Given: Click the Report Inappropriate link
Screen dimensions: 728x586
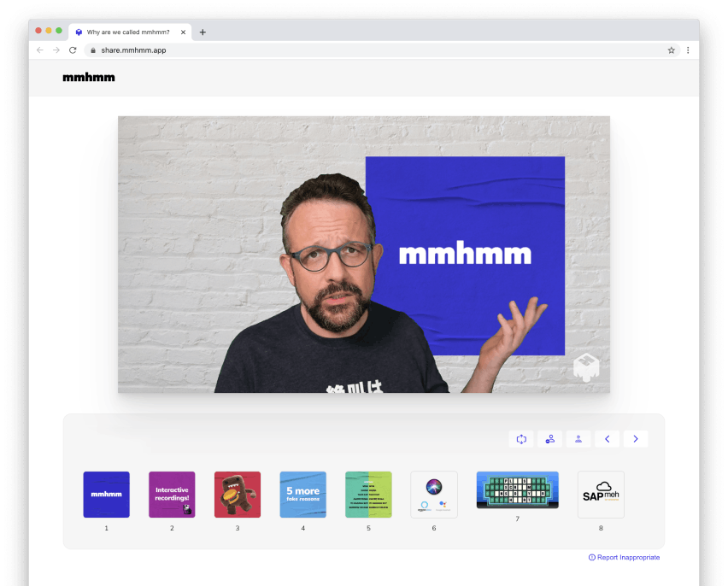Looking at the screenshot, I should [629, 557].
